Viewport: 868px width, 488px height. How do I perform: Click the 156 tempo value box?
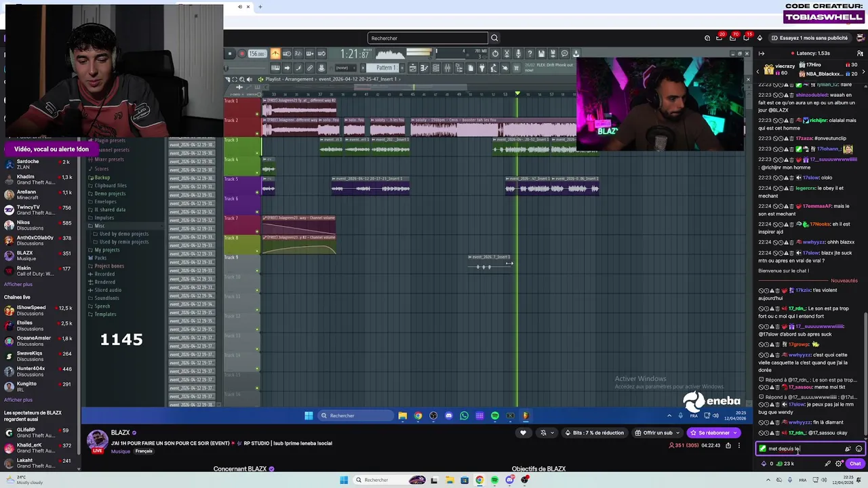point(258,54)
